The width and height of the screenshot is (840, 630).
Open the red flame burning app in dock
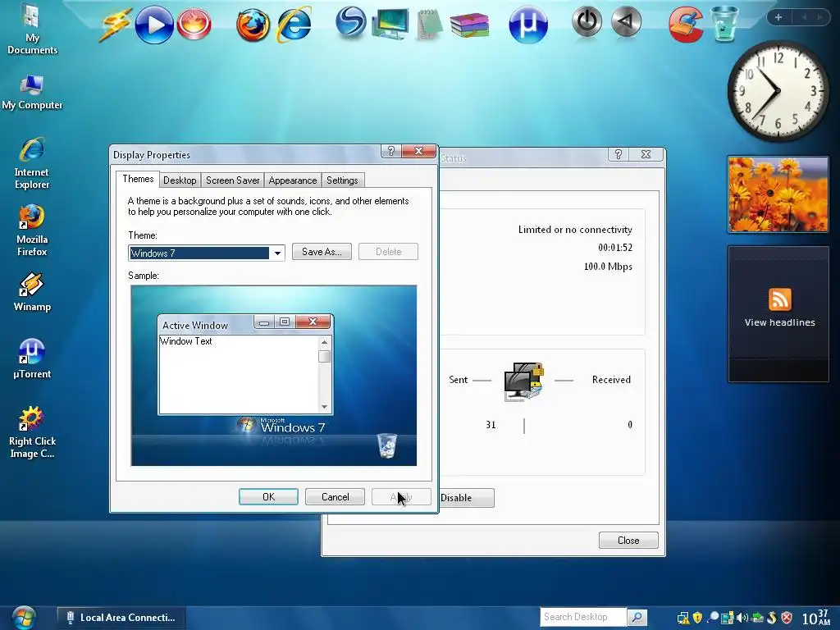(194, 24)
